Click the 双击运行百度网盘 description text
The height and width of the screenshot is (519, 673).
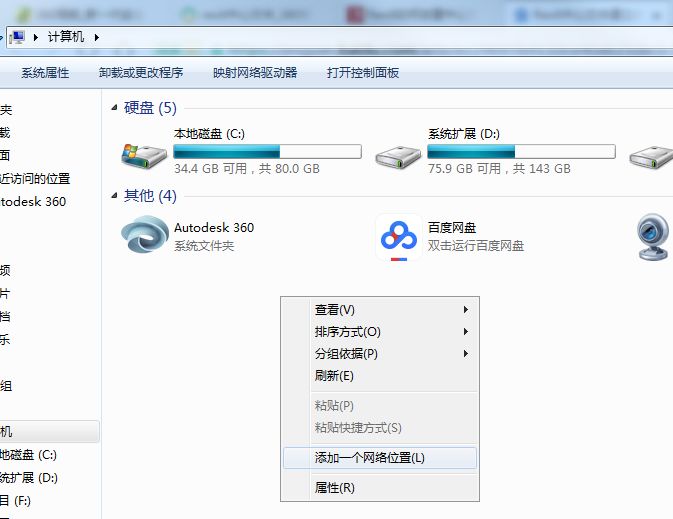476,246
